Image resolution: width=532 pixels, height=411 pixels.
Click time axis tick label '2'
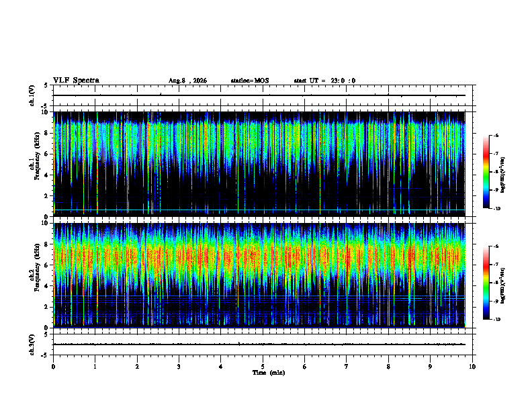coord(137,367)
